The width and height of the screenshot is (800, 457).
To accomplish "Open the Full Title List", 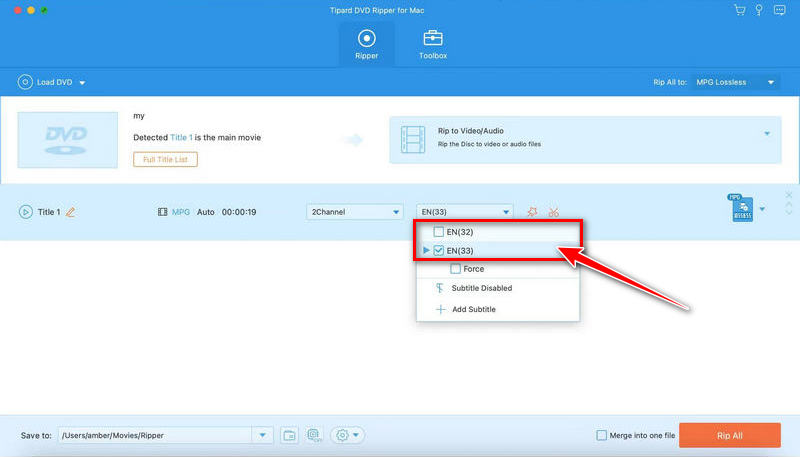I will click(x=165, y=159).
